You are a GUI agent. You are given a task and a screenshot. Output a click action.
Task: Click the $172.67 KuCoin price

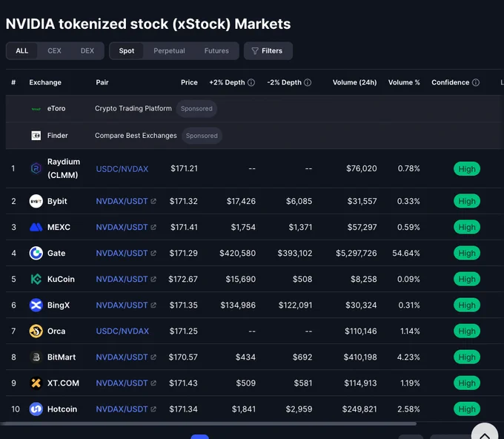tap(183, 279)
